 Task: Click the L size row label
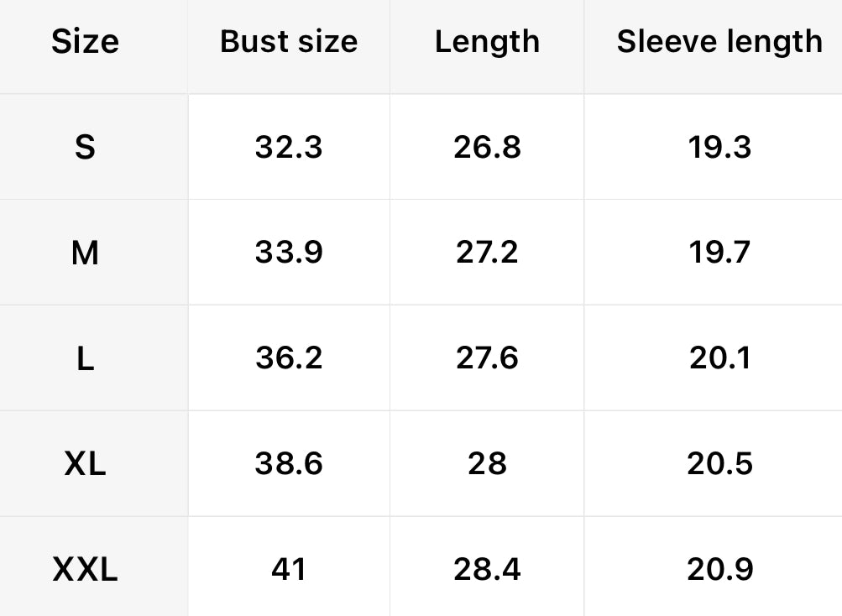click(85, 358)
